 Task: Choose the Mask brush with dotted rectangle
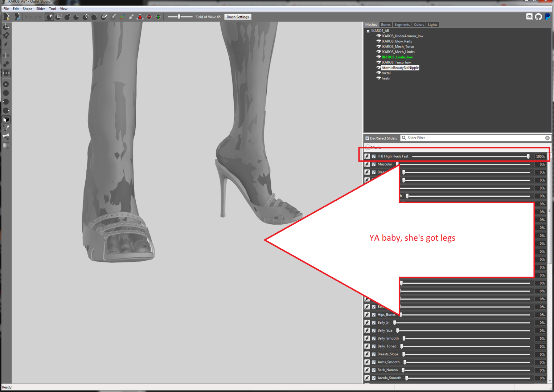[x=58, y=17]
